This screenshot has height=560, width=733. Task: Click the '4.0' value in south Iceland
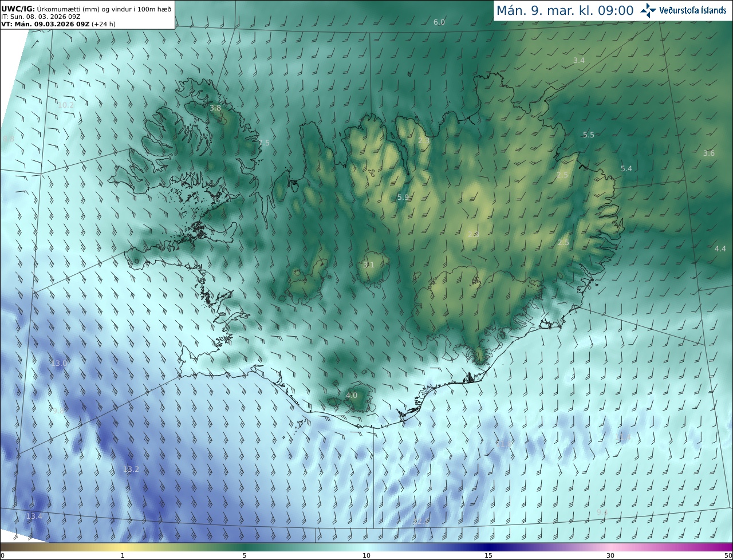[352, 395]
